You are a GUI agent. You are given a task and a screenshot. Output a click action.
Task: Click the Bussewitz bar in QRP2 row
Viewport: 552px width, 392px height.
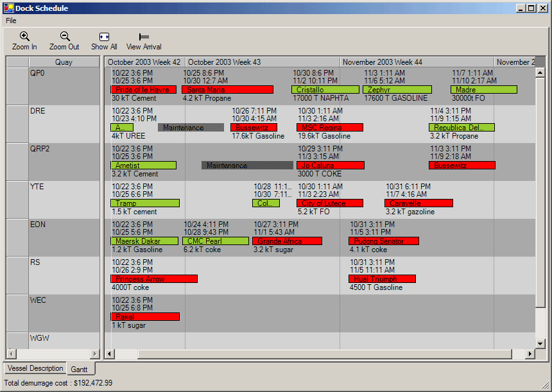coord(462,166)
